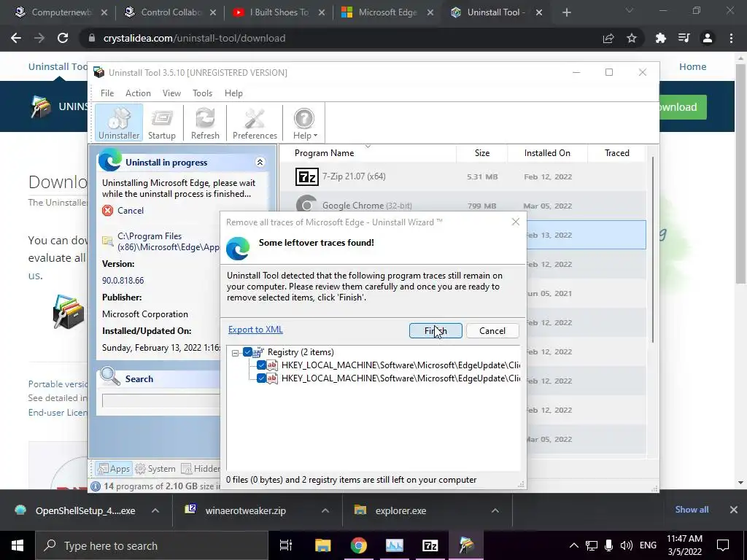This screenshot has height=560, width=747.
Task: Open the Help menu in menu bar
Action: pos(233,93)
